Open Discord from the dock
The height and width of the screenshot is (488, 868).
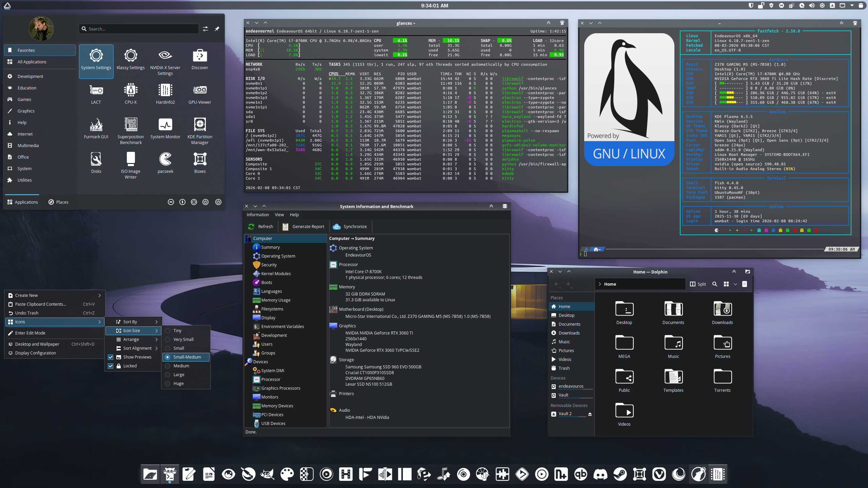point(600,474)
